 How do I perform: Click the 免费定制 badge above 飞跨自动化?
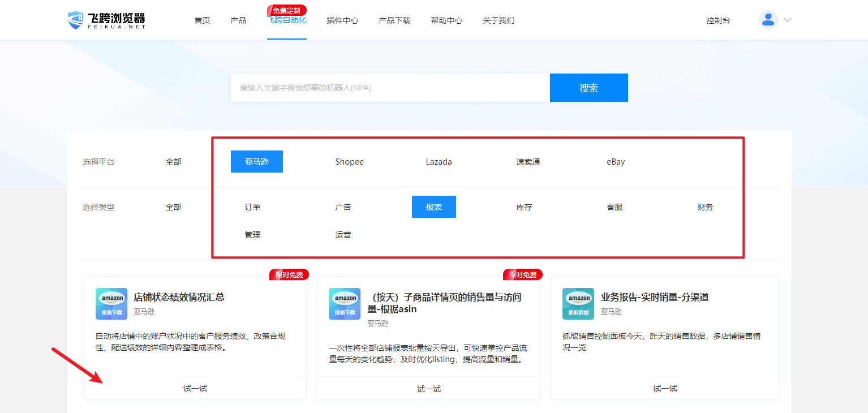point(287,10)
